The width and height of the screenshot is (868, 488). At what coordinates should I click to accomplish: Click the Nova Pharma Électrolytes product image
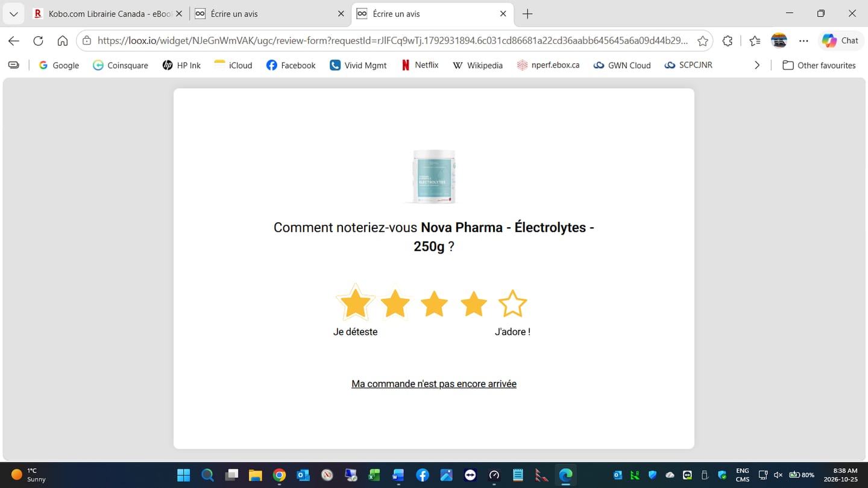[434, 177]
